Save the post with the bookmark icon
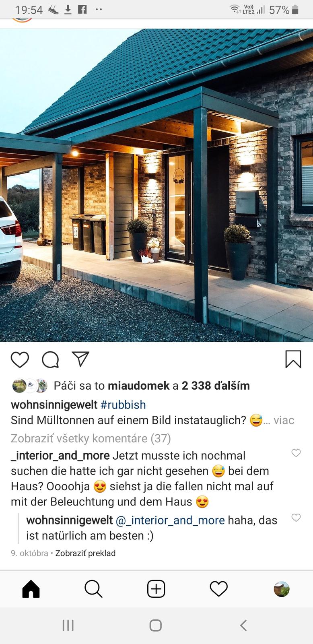313x644 pixels. [293, 359]
